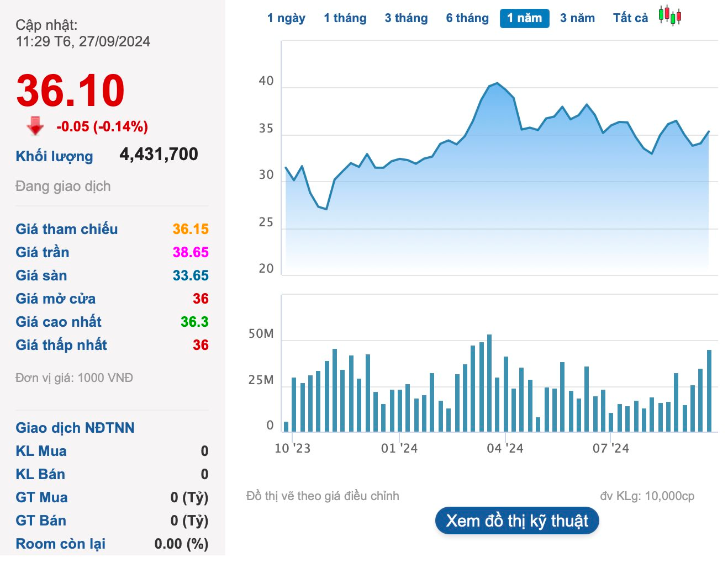This screenshot has width=728, height=563.
Task: Click the 'GT Mua' label
Action: pyautogui.click(x=41, y=497)
